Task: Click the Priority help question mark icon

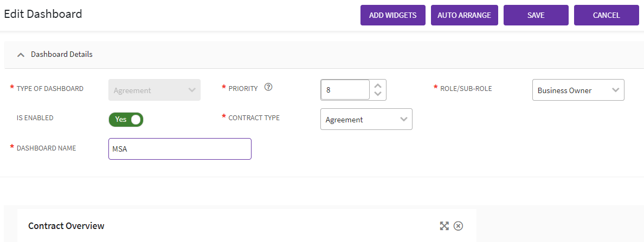Action: [268, 88]
